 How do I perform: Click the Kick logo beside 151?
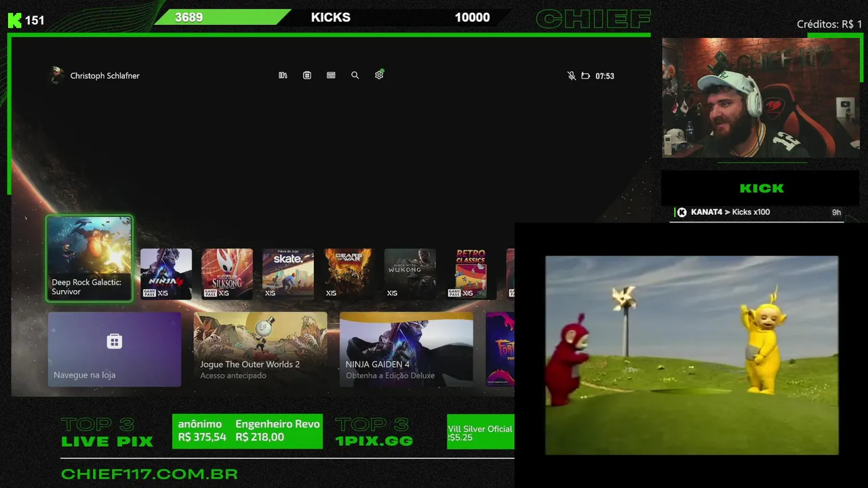click(x=14, y=20)
